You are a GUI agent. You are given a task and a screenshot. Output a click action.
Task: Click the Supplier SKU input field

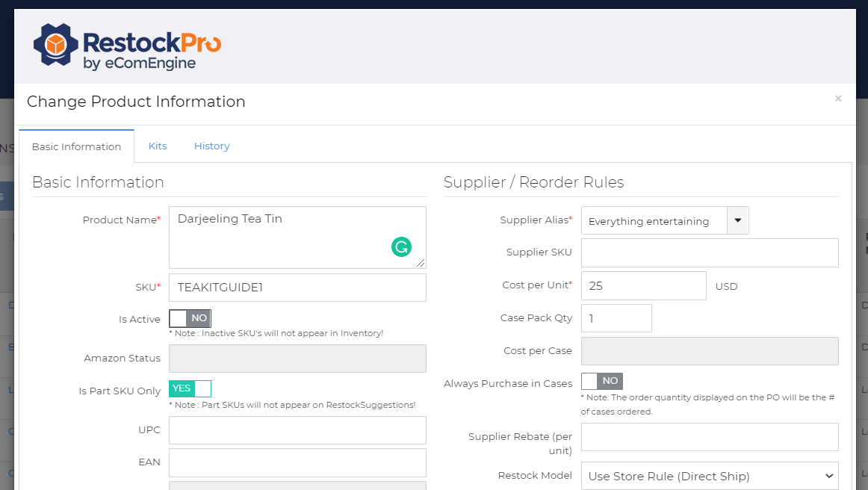pos(710,252)
